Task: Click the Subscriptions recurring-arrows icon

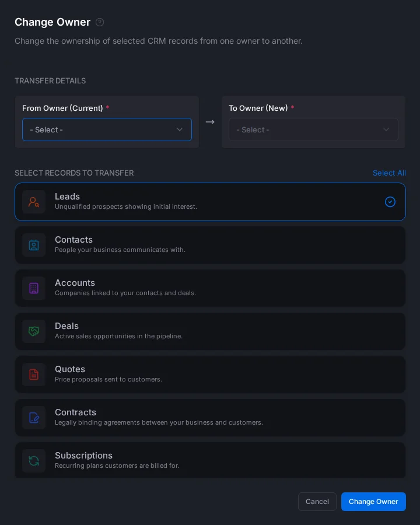Action: click(34, 461)
